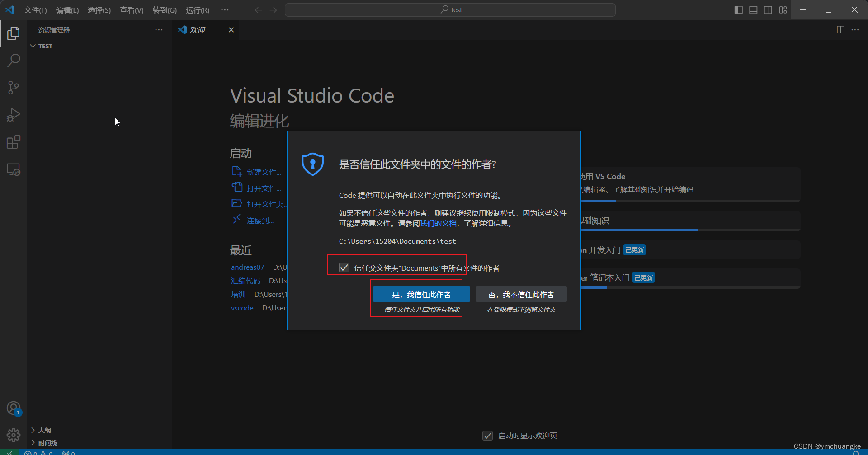
Task: Toggle show welcome page on startup checkbox
Action: pyautogui.click(x=487, y=436)
